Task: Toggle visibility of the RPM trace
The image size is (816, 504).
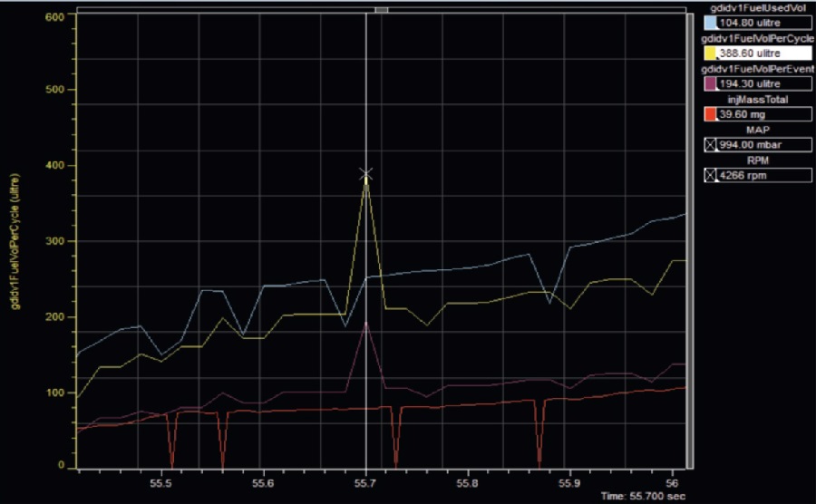Action: [710, 176]
